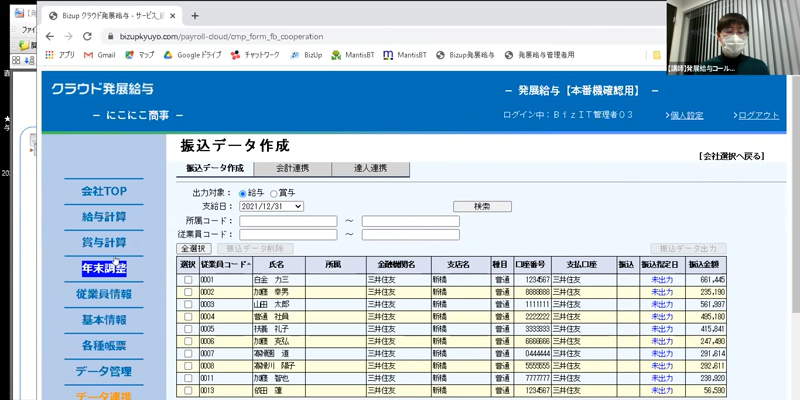Image resolution: width=800 pixels, height=400 pixels.
Task: Click the 会社選択へ戻る link
Action: point(732,157)
